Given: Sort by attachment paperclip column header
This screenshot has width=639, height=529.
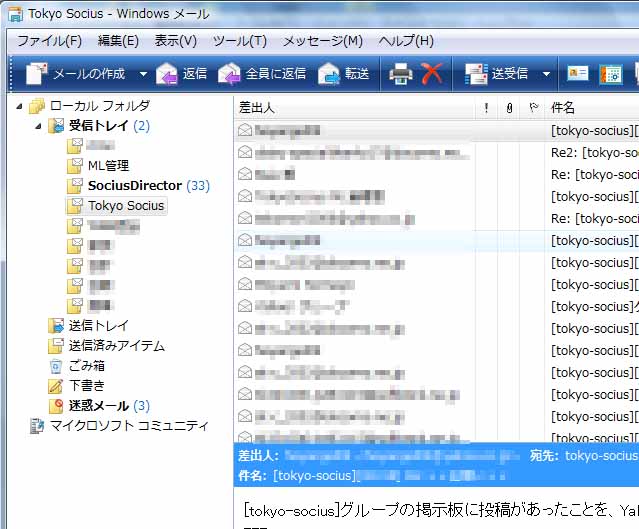Looking at the screenshot, I should (509, 108).
